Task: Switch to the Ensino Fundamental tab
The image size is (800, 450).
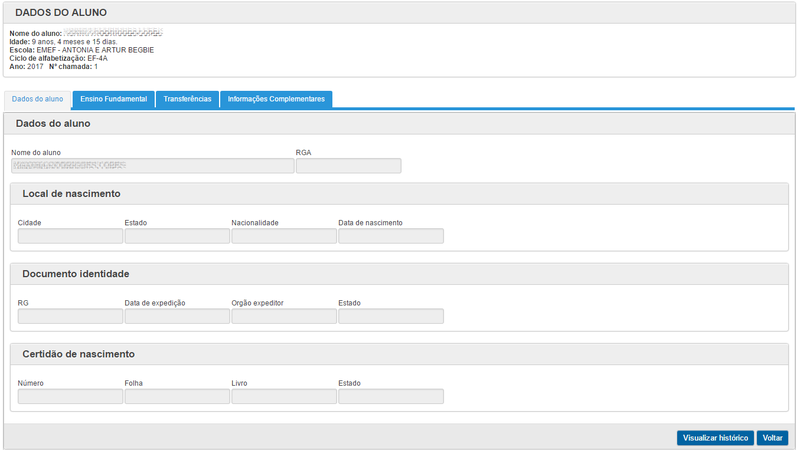Action: 113,99
